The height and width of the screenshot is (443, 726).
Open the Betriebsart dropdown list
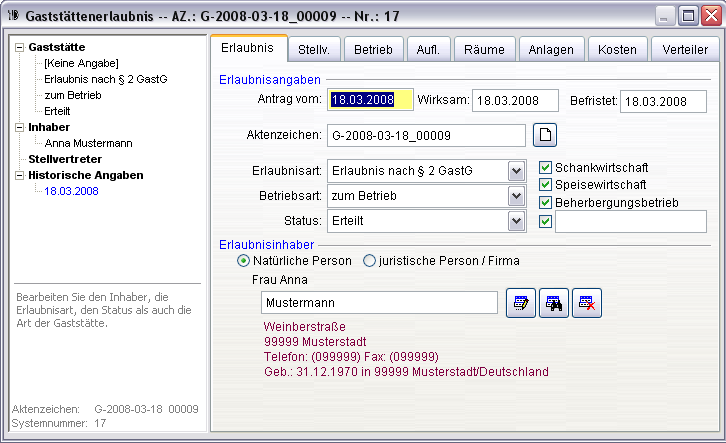516,196
